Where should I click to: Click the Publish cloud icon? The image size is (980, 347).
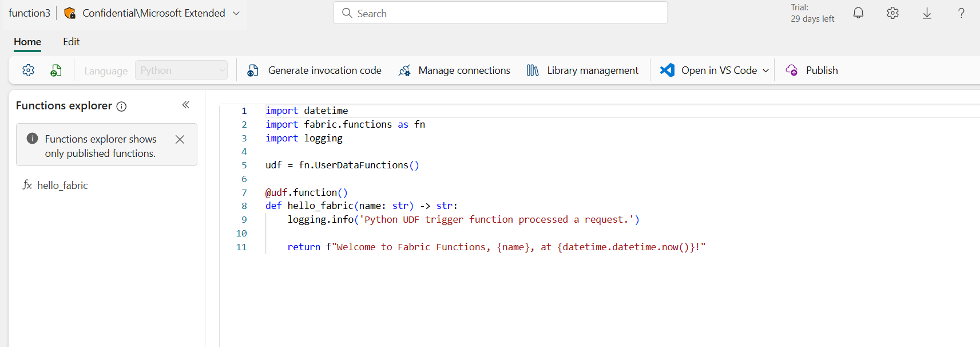coord(792,70)
